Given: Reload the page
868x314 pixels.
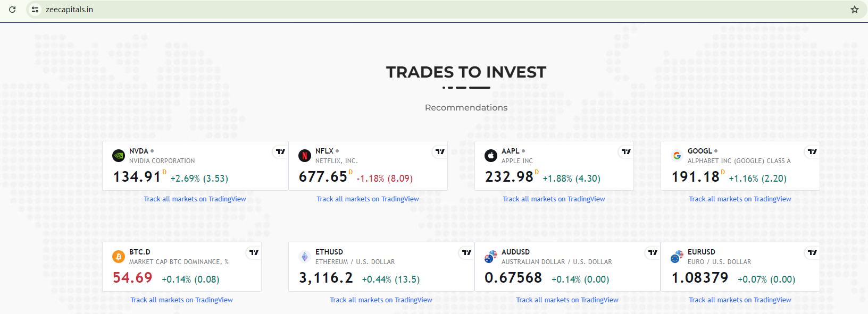Looking at the screenshot, I should (x=12, y=10).
